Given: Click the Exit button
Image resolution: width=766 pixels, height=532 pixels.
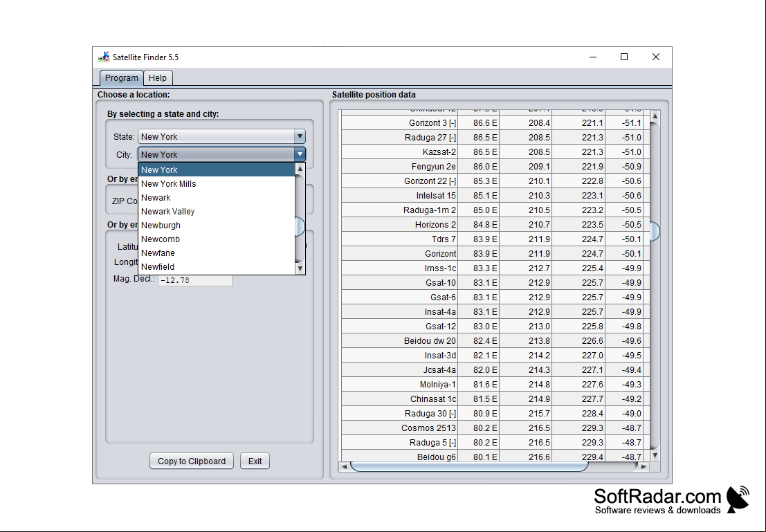Looking at the screenshot, I should tap(255, 461).
